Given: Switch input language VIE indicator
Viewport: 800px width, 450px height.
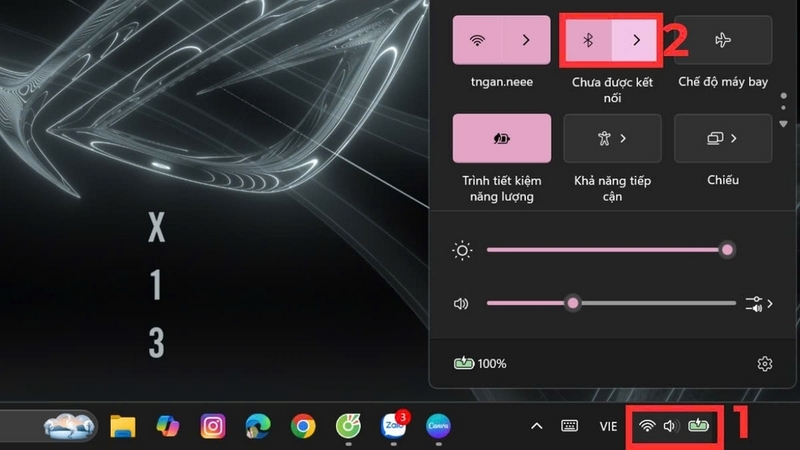Looking at the screenshot, I should [x=608, y=426].
